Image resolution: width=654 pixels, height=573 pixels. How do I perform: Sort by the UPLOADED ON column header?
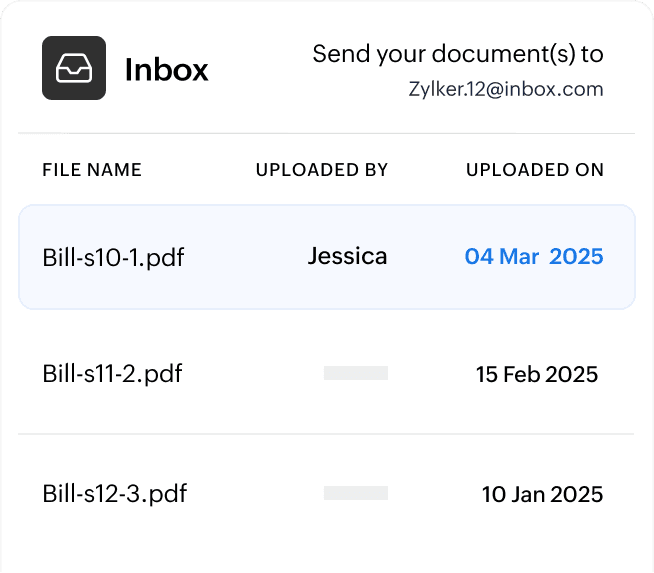534,170
